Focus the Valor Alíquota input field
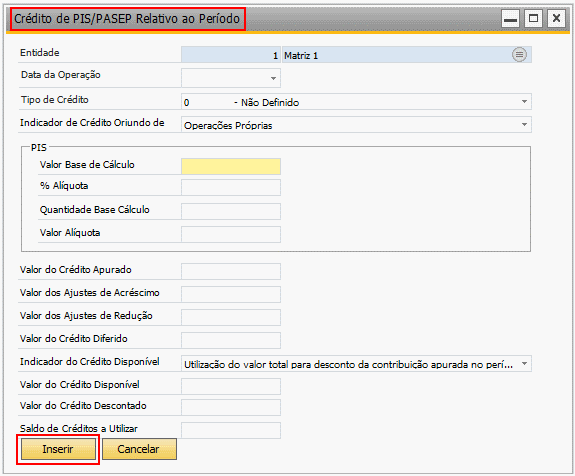The image size is (575, 476). pos(231,235)
